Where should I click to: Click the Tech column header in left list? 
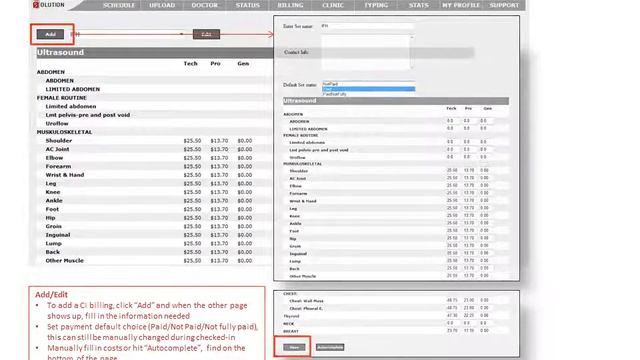coord(191,64)
